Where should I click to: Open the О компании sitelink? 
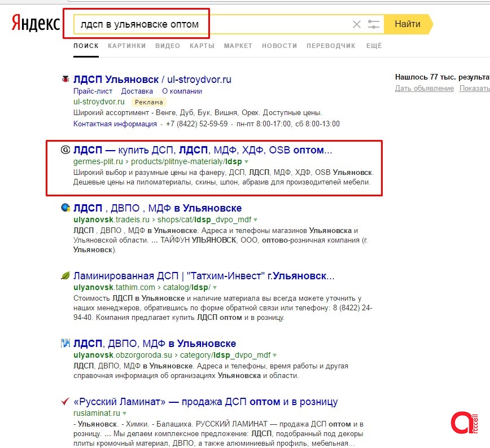[182, 91]
